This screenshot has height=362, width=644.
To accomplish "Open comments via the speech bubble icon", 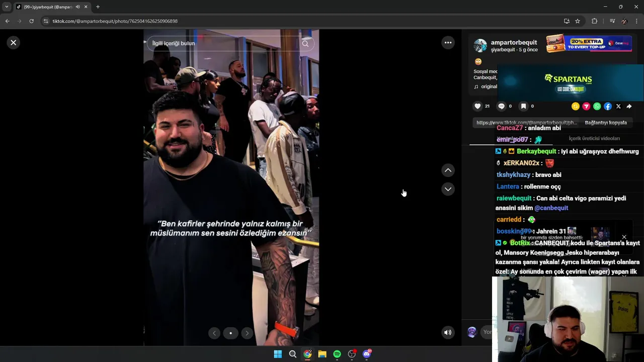I will [x=501, y=106].
